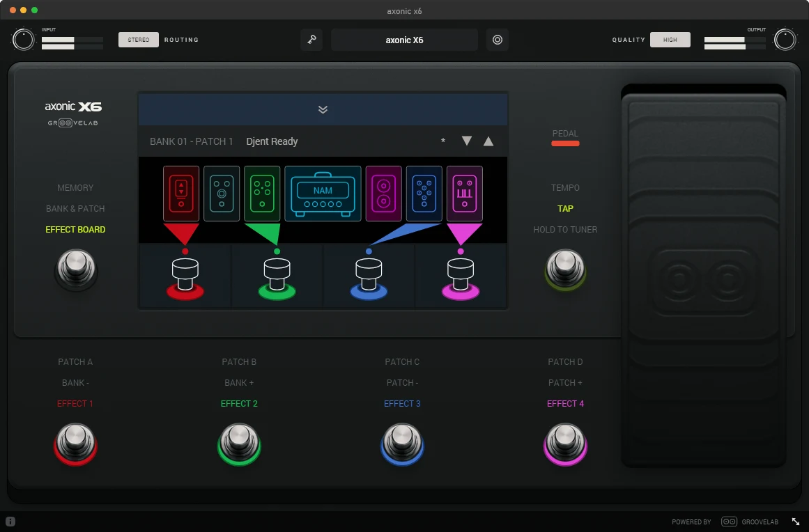Click the green macOS zoom button
809x532 pixels.
tap(35, 10)
